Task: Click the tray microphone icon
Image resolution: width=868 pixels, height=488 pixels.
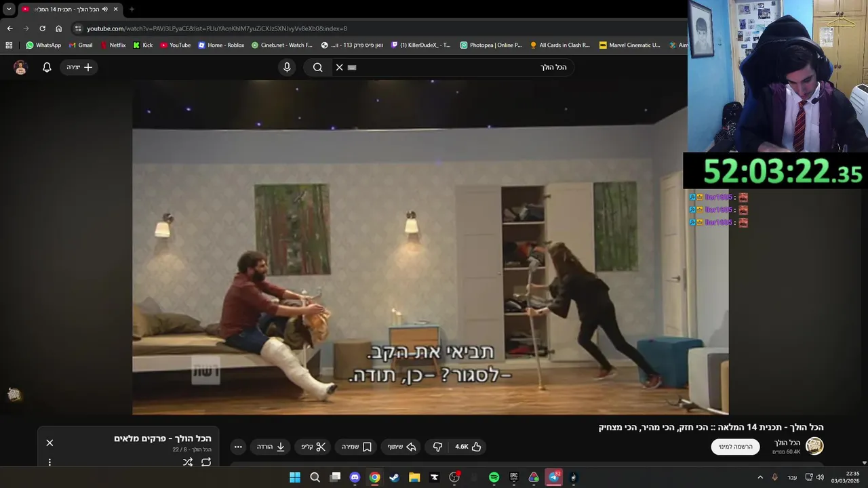Action: point(775,477)
